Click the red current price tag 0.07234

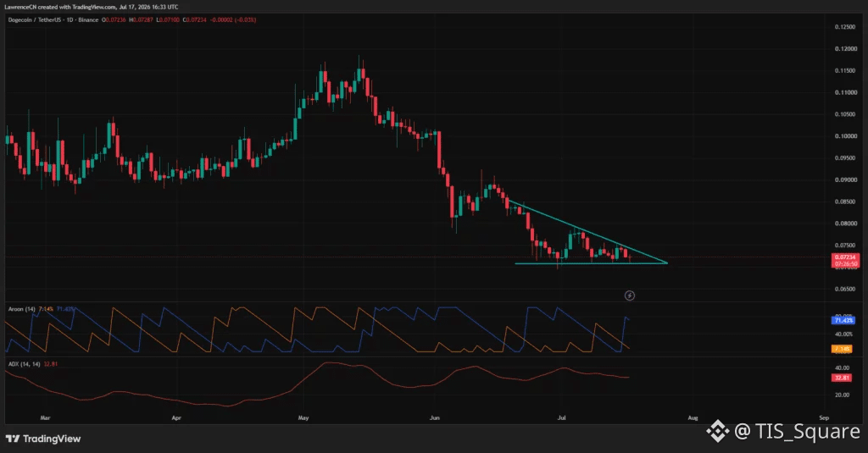point(845,257)
